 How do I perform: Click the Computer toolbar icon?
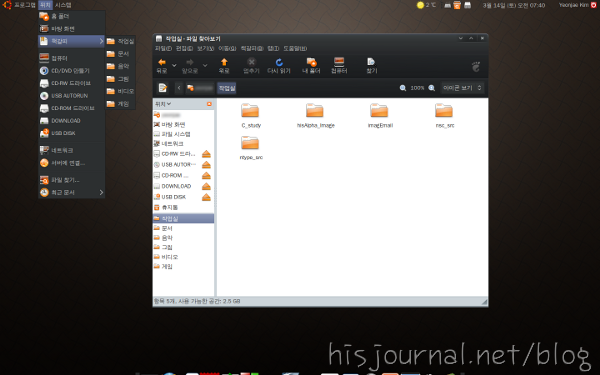tap(339, 66)
